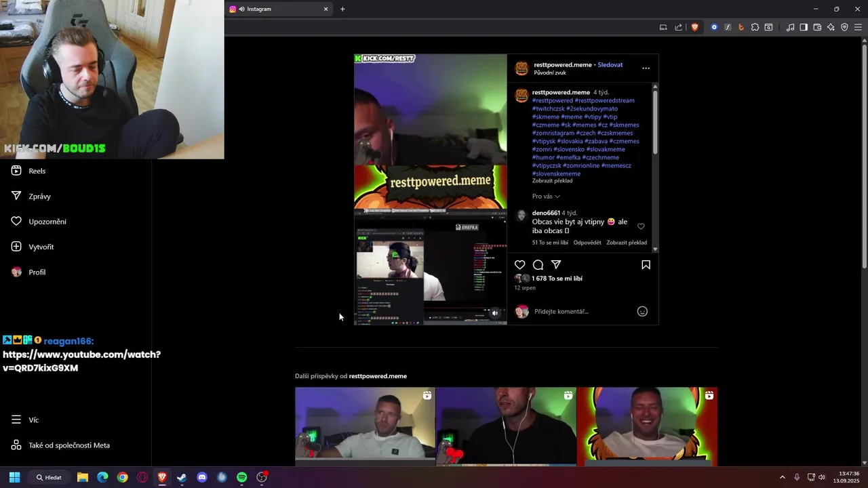Image resolution: width=868 pixels, height=488 pixels.
Task: Open Upozornění notifications in sidebar
Action: click(x=39, y=222)
